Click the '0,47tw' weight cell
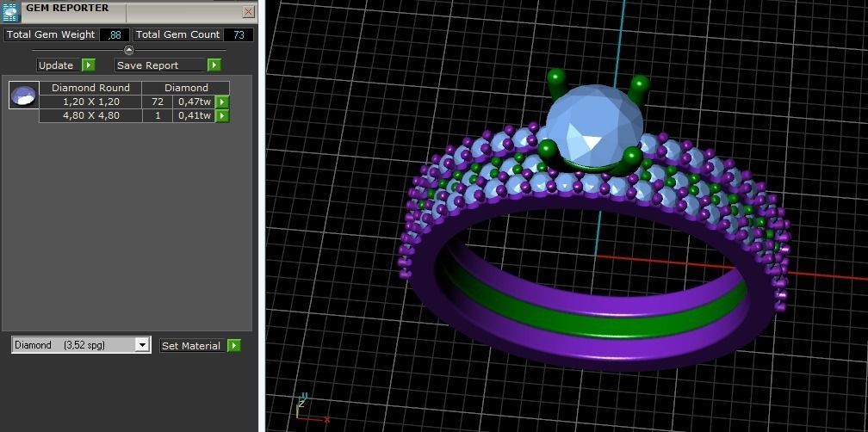 (x=195, y=102)
